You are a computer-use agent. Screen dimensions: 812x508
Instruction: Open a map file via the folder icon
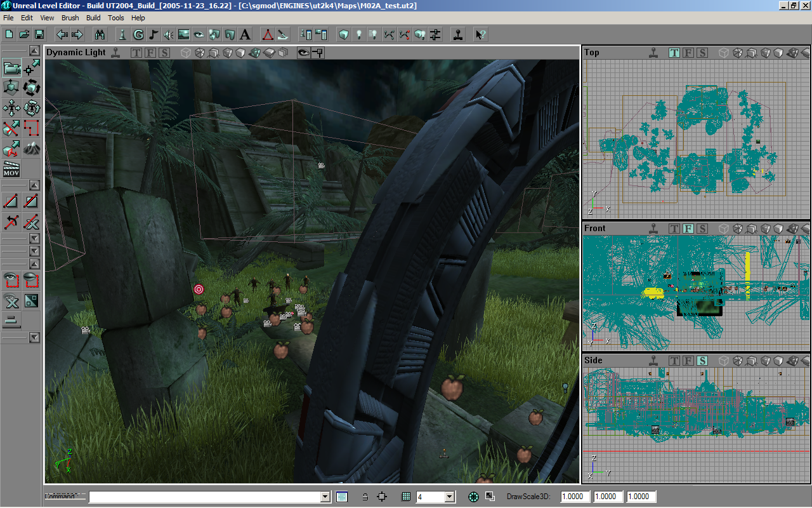24,34
